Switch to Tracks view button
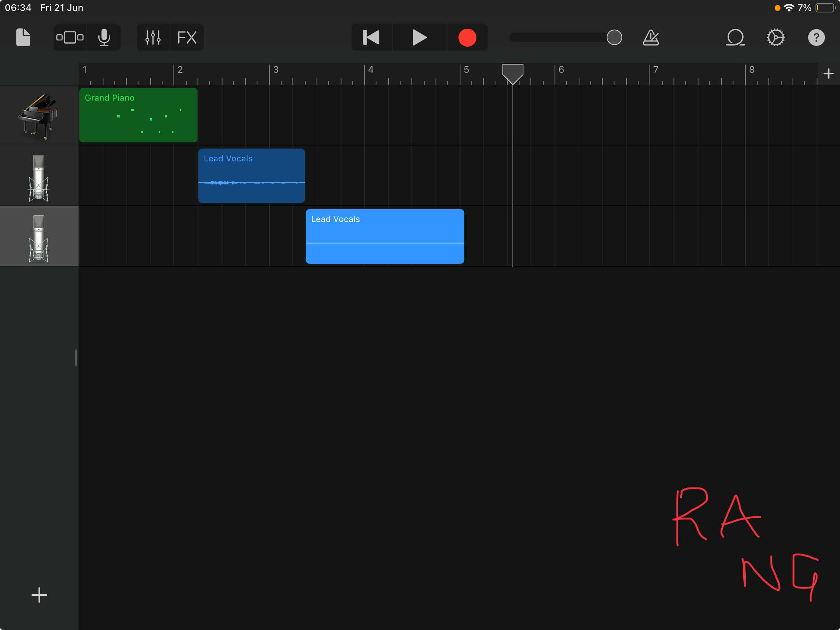Viewport: 840px width, 630px height. [70, 38]
